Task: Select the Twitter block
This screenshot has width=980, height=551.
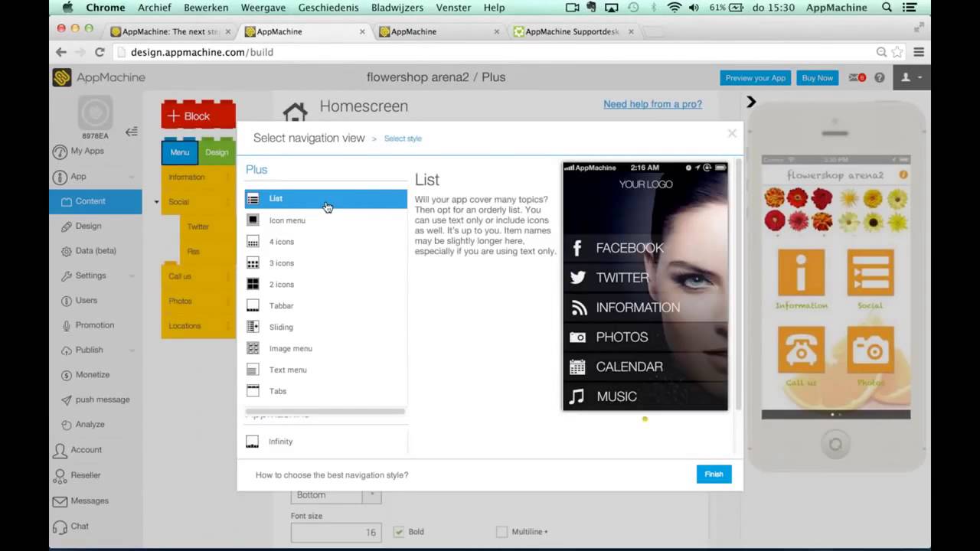Action: point(207,227)
